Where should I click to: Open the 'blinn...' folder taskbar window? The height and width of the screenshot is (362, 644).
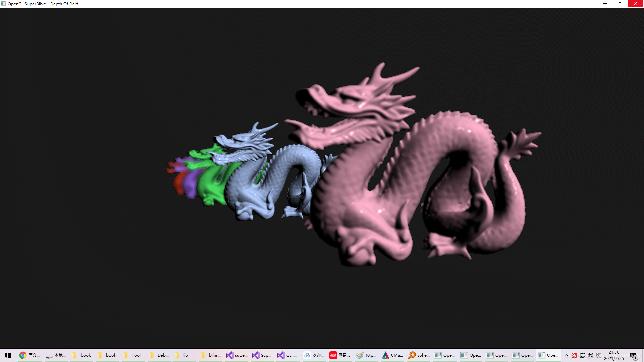[x=211, y=355]
